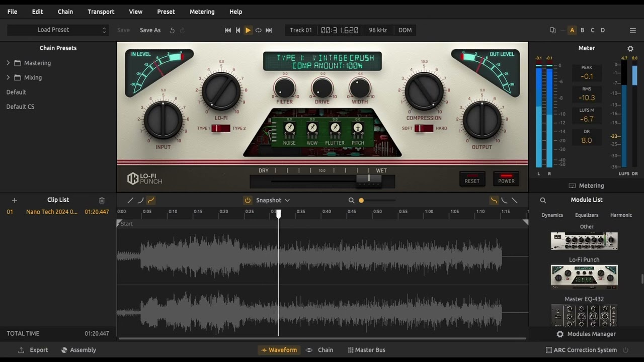The height and width of the screenshot is (362, 644).
Task: Toggle the loop playback icon
Action: (x=258, y=30)
